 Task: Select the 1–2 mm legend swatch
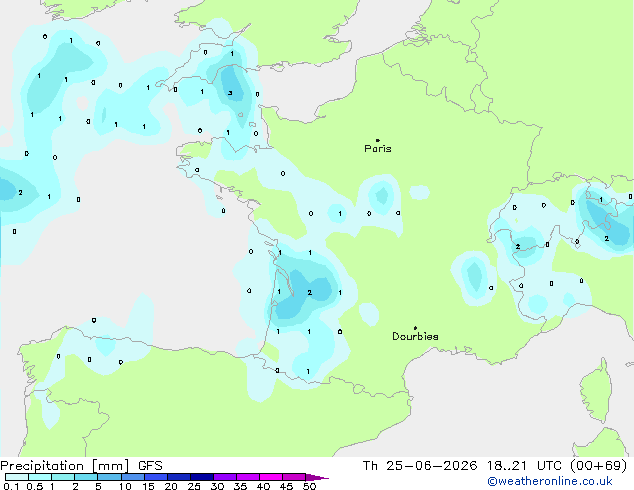tap(63, 477)
